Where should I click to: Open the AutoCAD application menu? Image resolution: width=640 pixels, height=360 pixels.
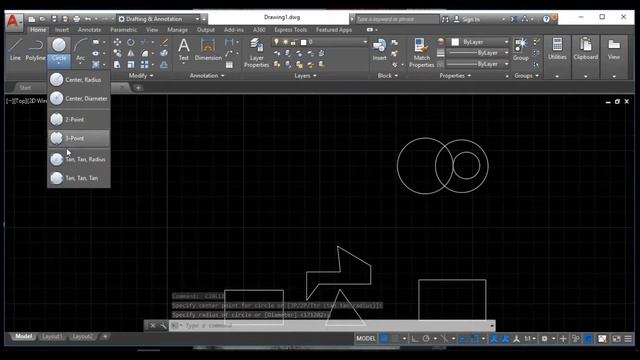coord(14,21)
